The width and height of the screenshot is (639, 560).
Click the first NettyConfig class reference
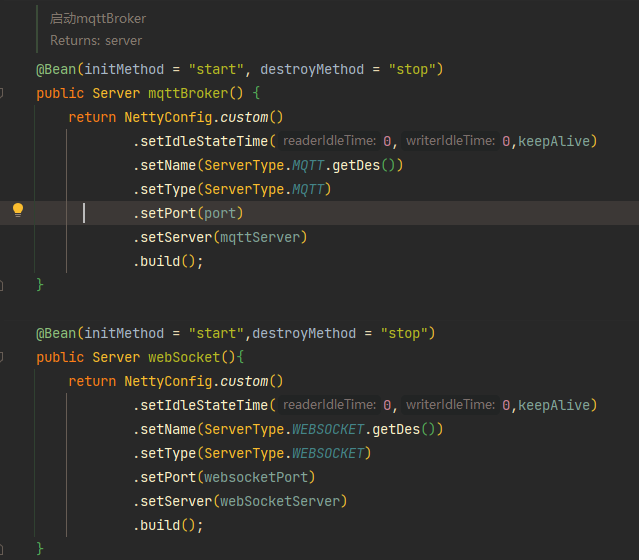coord(168,117)
